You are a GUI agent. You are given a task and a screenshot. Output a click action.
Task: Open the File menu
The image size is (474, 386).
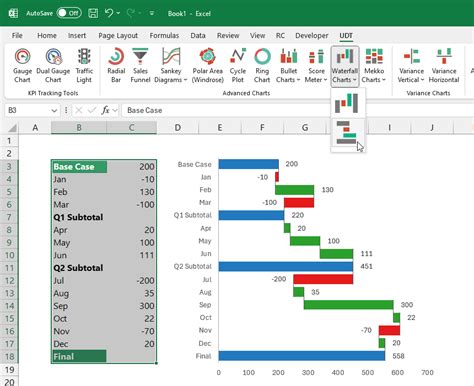(x=17, y=35)
